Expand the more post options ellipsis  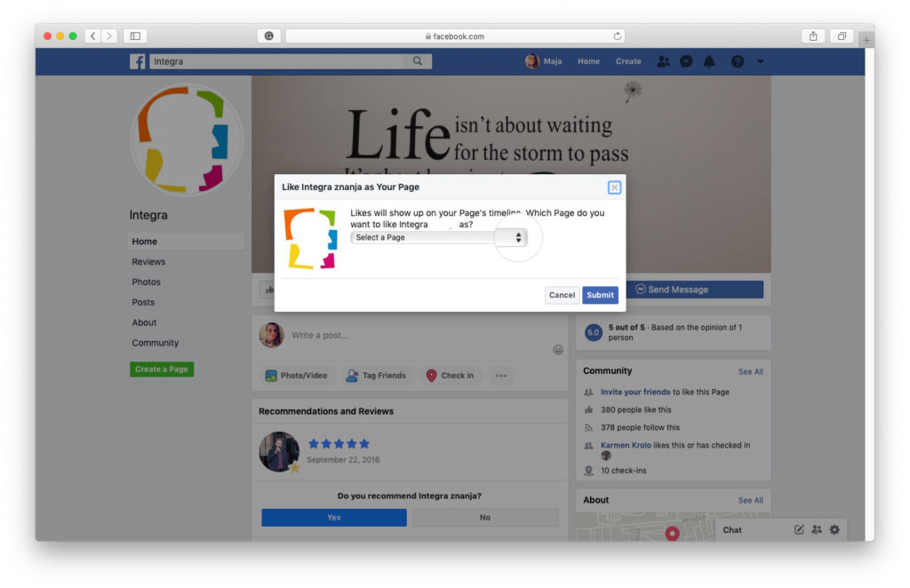point(501,376)
